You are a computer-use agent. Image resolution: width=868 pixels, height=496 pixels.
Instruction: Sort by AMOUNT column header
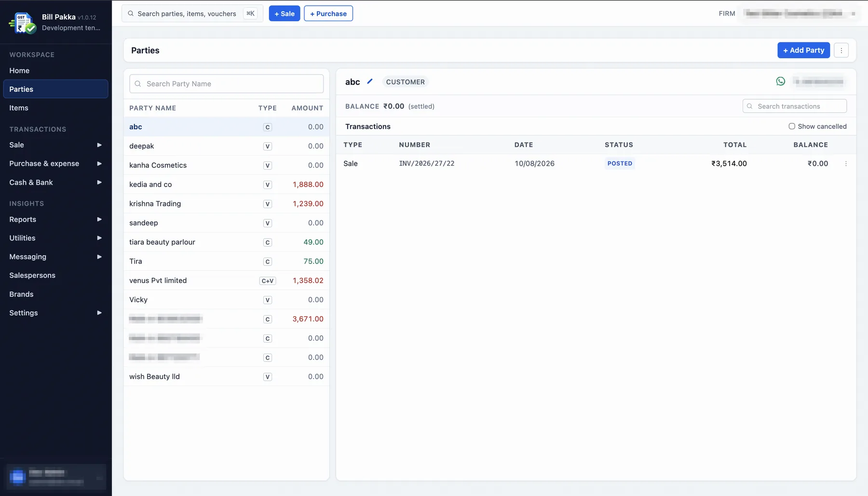(x=307, y=108)
